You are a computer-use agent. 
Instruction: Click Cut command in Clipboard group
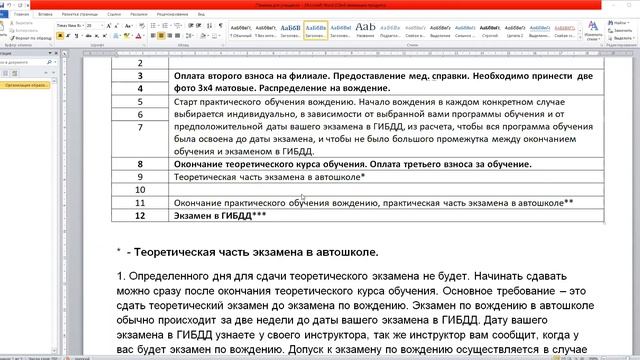21,23
